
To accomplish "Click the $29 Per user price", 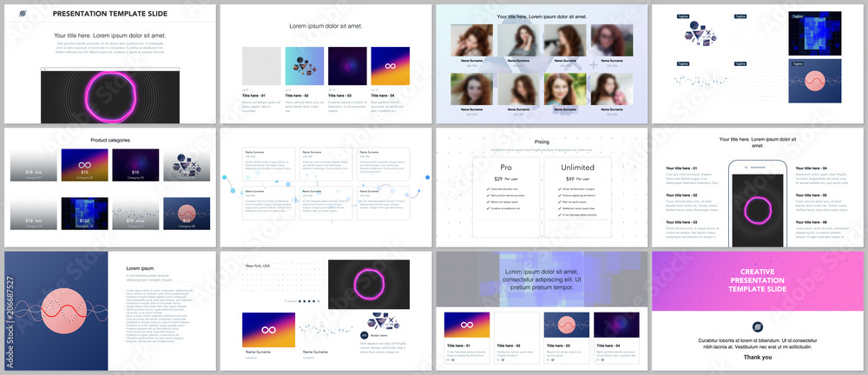I will pyautogui.click(x=506, y=179).
